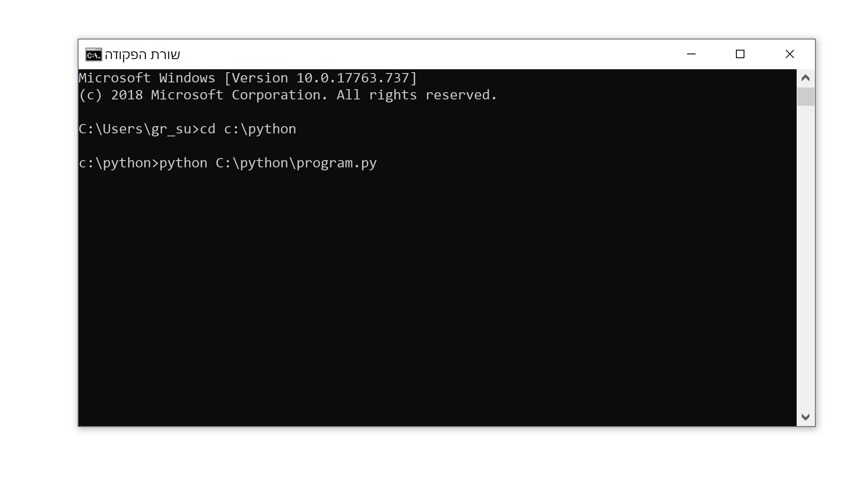Minimize the Command Prompt window
868x486 pixels.
coord(691,54)
